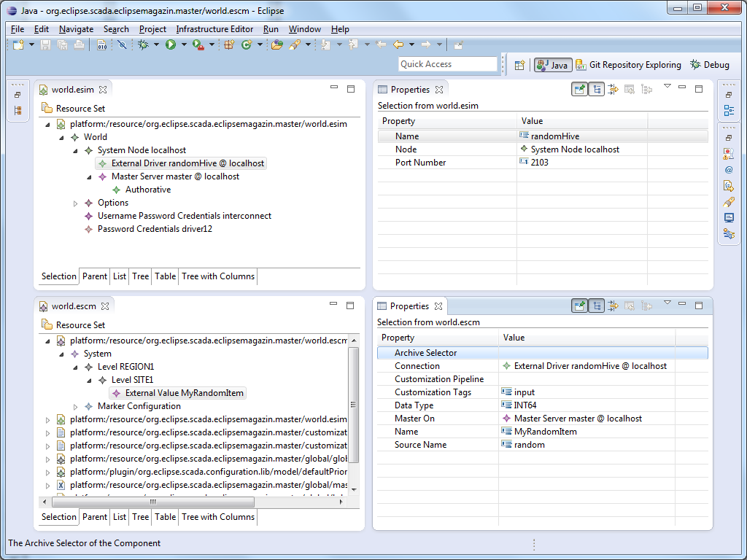
Task: Start a debug session with the bug icon
Action: 143,44
